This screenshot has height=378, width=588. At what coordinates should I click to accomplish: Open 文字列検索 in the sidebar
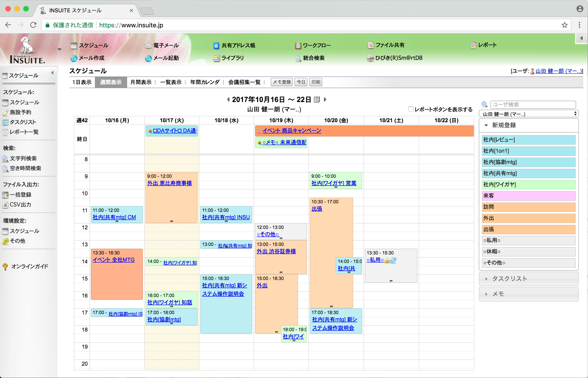tap(23, 158)
